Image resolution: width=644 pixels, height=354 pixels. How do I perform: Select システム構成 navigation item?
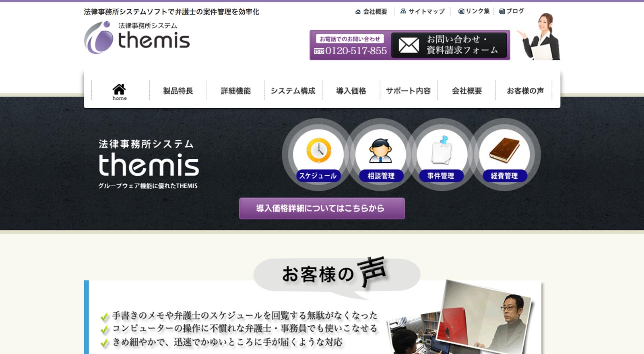tap(293, 91)
